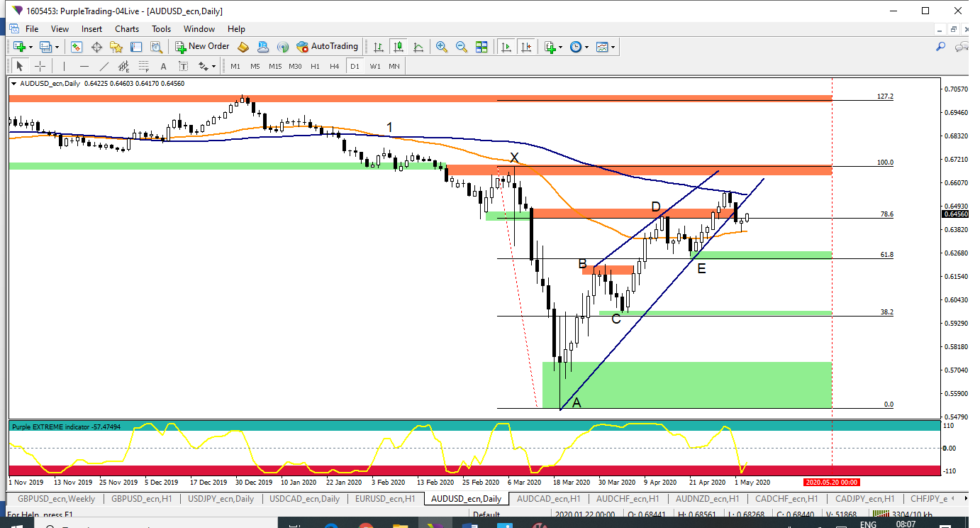Switch to EURUSD_ecn,H1 chart tab
Viewport: 980px width, 528px height.
pyautogui.click(x=385, y=499)
